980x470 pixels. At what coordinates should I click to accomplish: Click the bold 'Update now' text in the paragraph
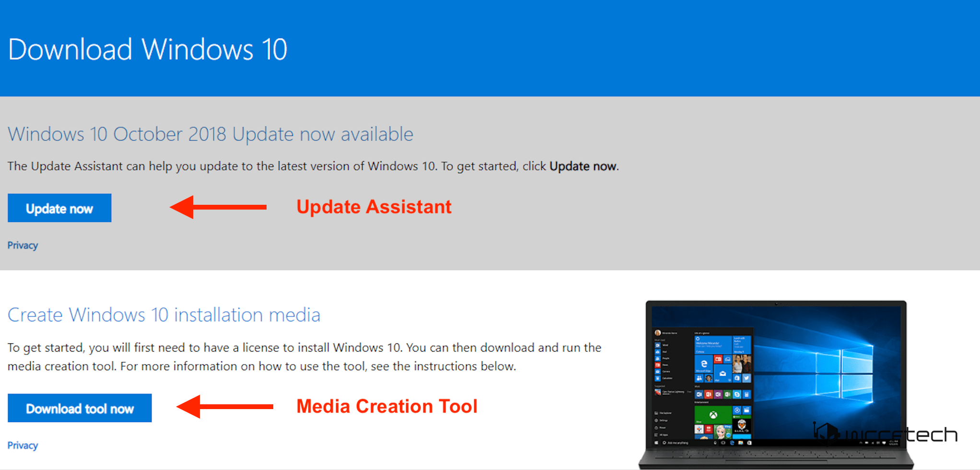point(583,166)
